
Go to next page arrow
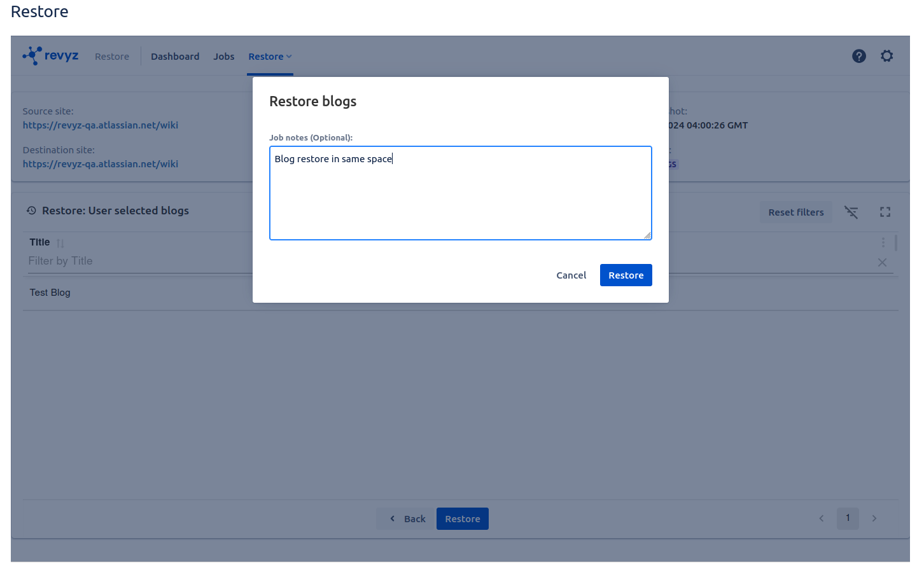point(874,518)
